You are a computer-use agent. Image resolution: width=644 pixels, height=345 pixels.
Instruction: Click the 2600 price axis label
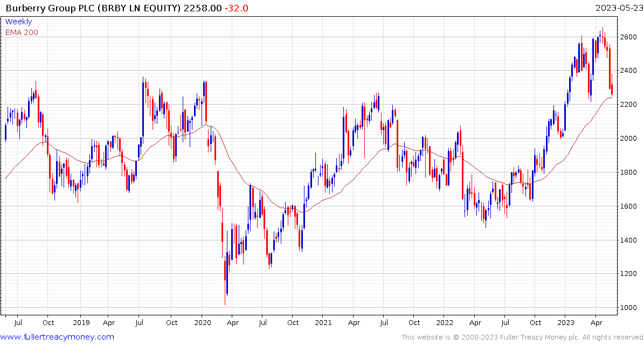click(628, 37)
